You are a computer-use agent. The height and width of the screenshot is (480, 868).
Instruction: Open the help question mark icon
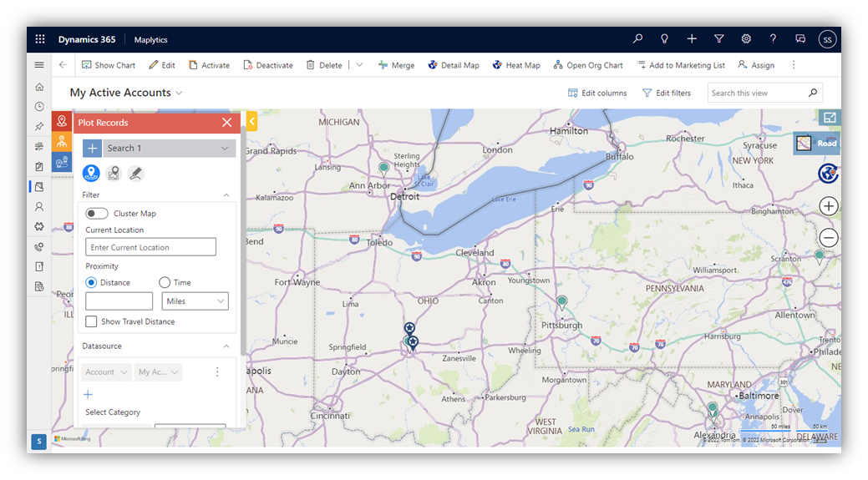tap(773, 38)
